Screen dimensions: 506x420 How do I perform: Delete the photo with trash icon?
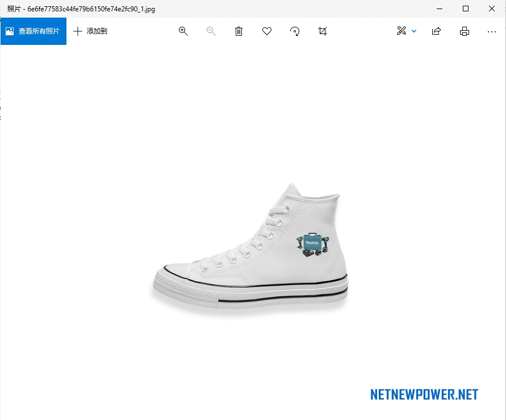(239, 31)
